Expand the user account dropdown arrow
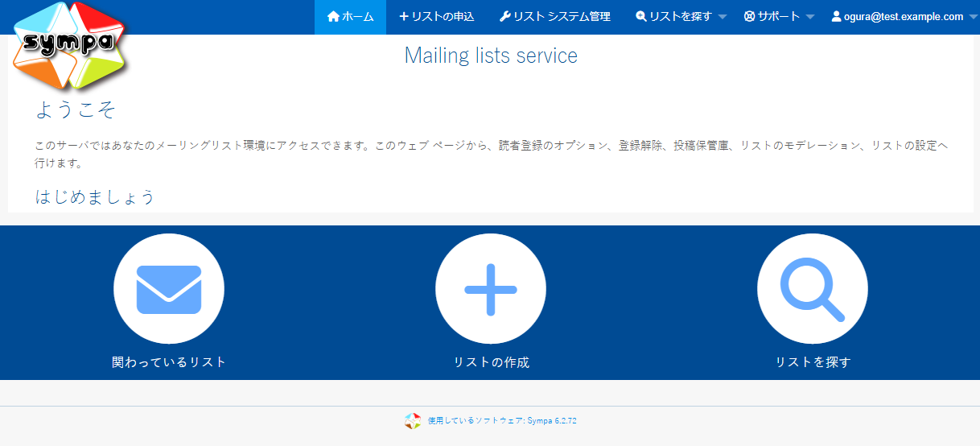The height and width of the screenshot is (446, 980). (972, 17)
